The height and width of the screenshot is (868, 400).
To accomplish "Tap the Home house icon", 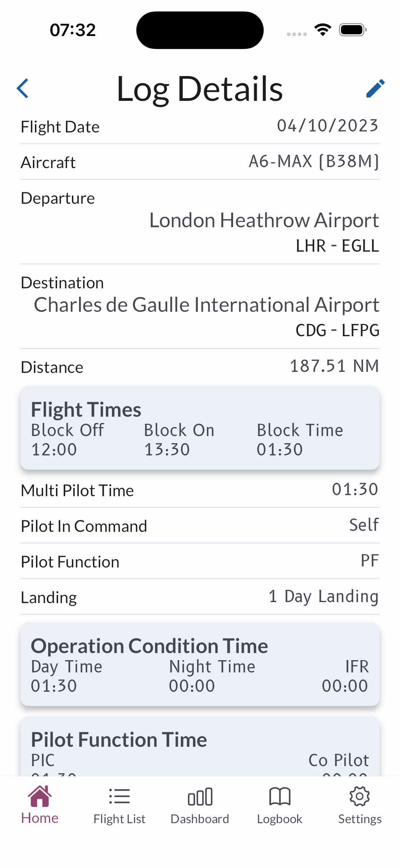I will point(40,796).
